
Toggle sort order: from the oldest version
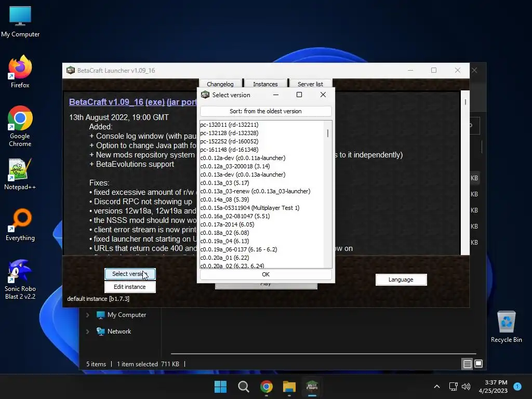coord(265,111)
